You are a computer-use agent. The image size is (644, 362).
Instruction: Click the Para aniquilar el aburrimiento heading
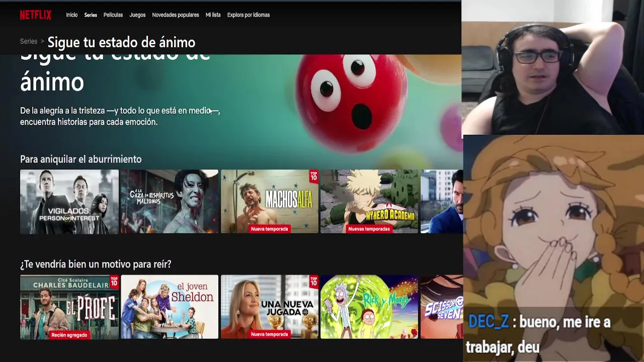[x=81, y=159]
